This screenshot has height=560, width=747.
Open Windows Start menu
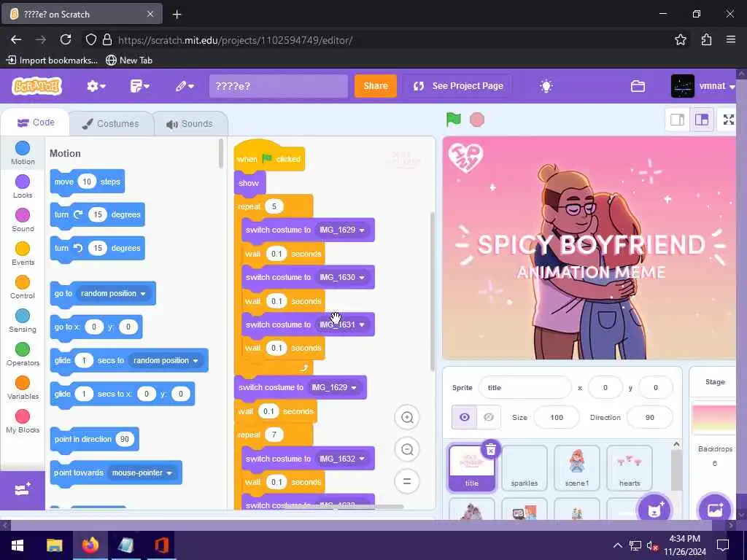(x=18, y=545)
